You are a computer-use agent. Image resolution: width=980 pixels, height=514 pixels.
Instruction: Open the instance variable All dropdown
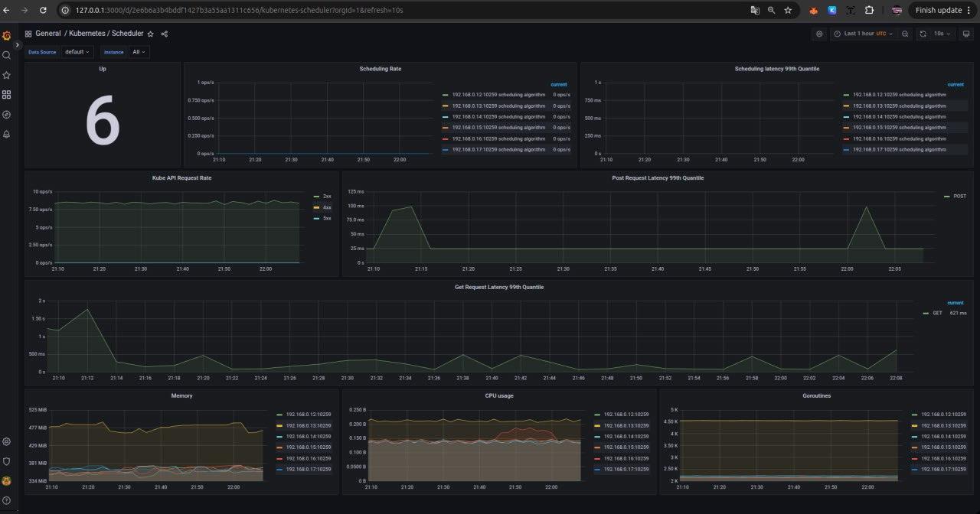point(138,51)
